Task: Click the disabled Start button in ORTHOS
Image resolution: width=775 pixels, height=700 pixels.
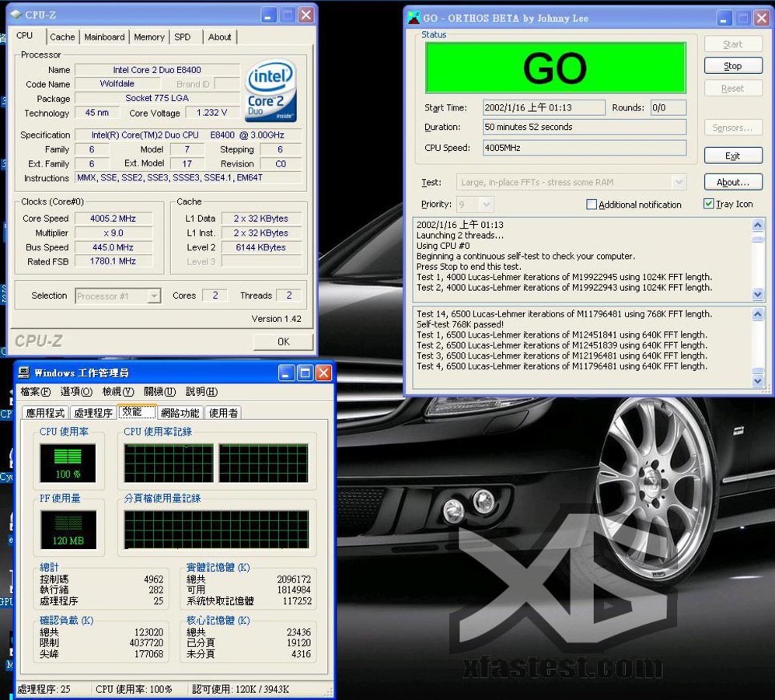Action: pos(733,44)
